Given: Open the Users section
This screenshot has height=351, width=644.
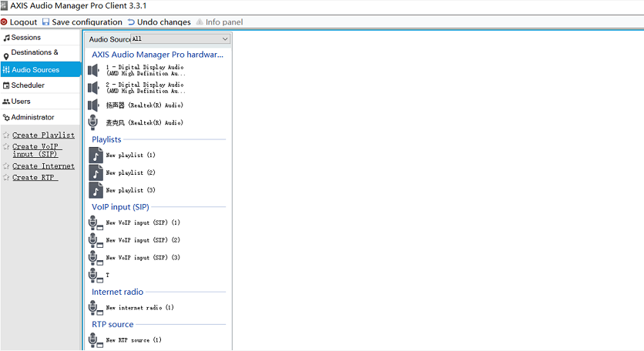Looking at the screenshot, I should [x=41, y=102].
